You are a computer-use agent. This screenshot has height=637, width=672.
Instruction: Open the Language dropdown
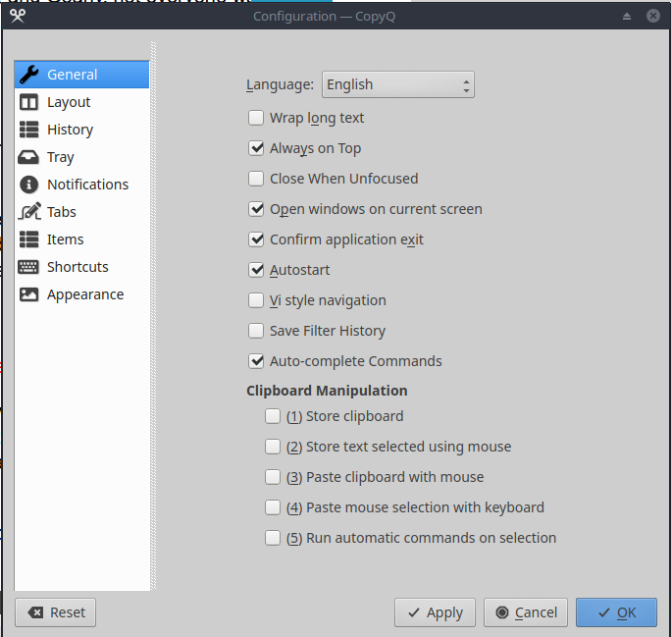point(398,84)
